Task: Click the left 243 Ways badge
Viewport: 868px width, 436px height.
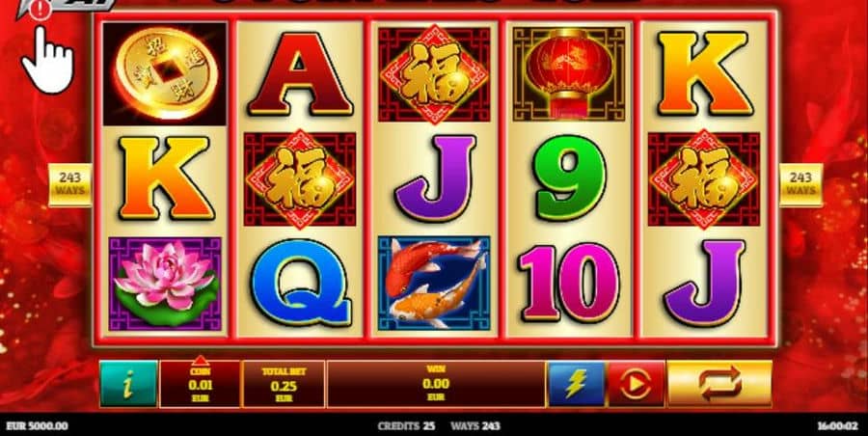Action: [x=70, y=184]
